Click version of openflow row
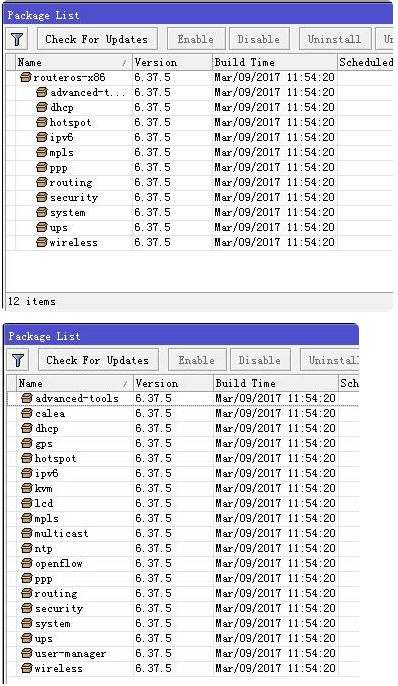Viewport: 398px width, 686px height. (x=154, y=563)
